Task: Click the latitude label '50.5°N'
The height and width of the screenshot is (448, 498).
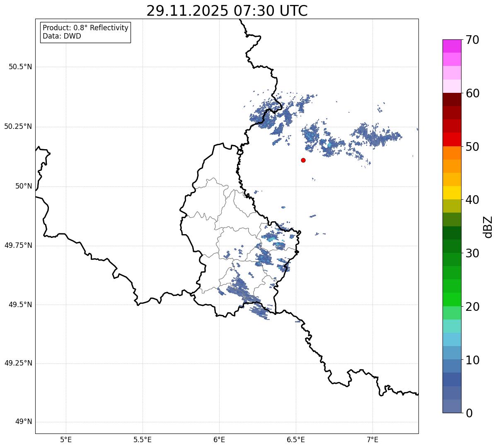Action: point(20,67)
